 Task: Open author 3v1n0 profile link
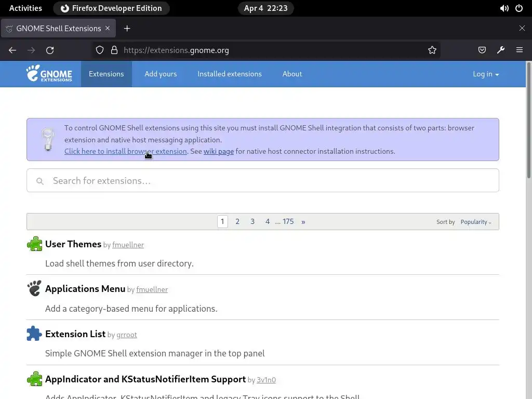coord(266,380)
